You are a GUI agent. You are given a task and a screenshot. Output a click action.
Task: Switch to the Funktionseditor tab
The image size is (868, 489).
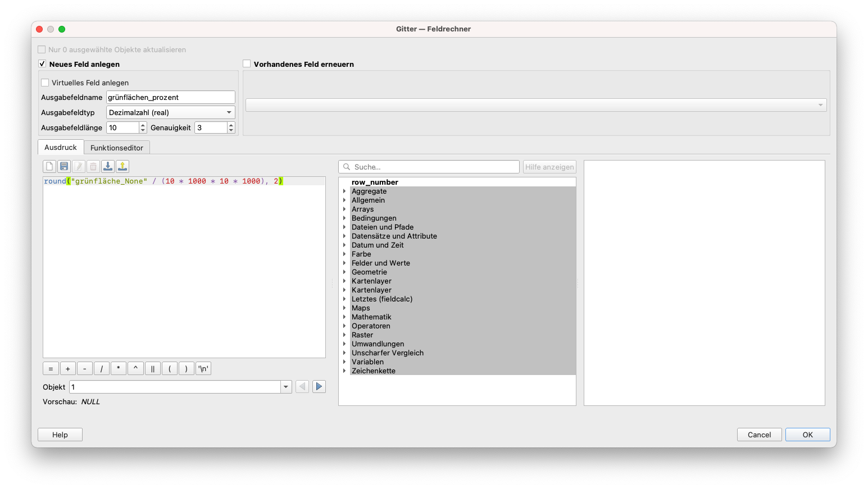[x=117, y=148]
